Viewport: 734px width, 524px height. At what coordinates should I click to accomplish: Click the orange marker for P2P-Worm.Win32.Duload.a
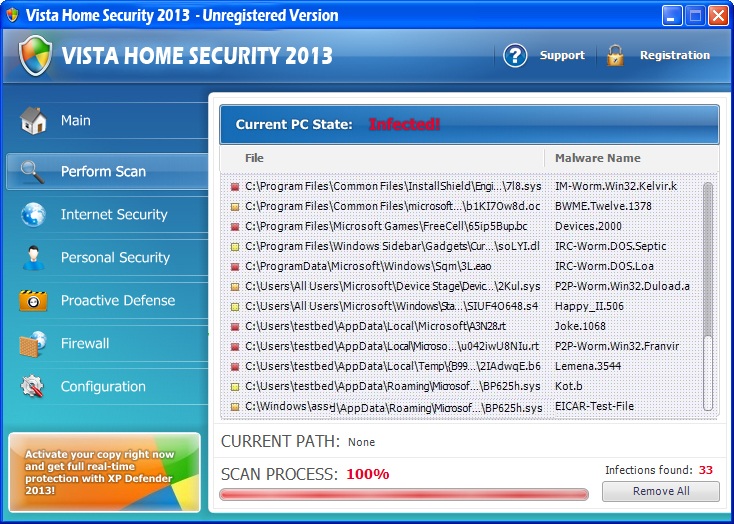pyautogui.click(x=235, y=287)
